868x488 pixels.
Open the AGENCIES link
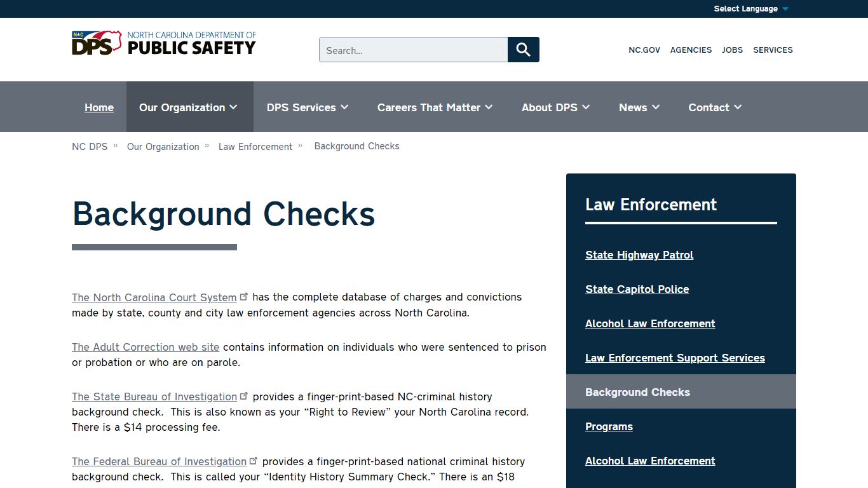[691, 50]
